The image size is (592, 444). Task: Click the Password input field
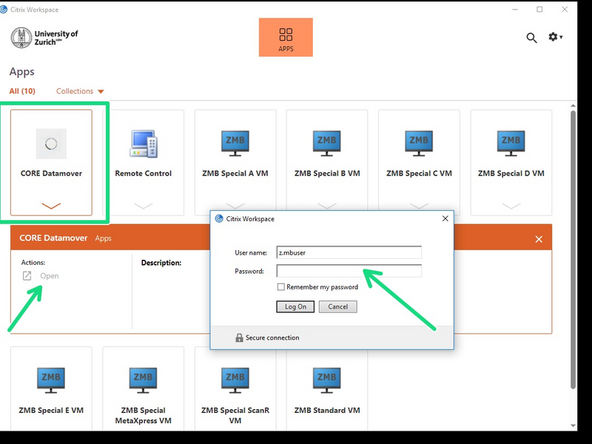349,271
